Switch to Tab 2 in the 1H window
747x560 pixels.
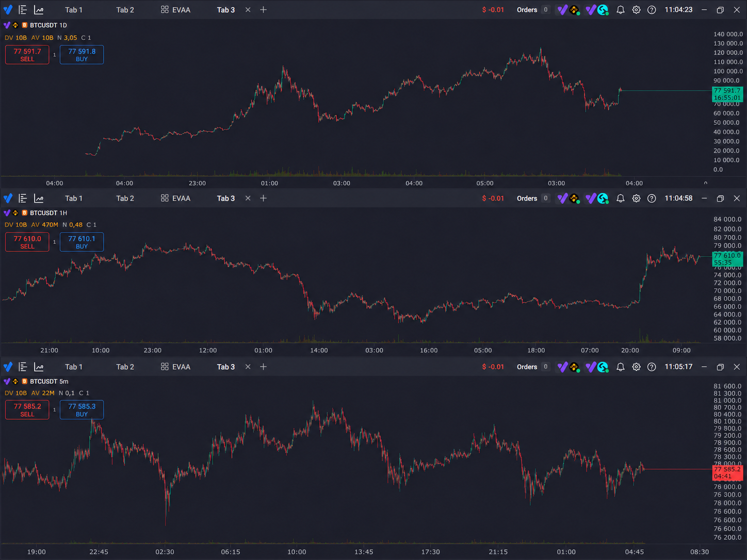pos(125,198)
